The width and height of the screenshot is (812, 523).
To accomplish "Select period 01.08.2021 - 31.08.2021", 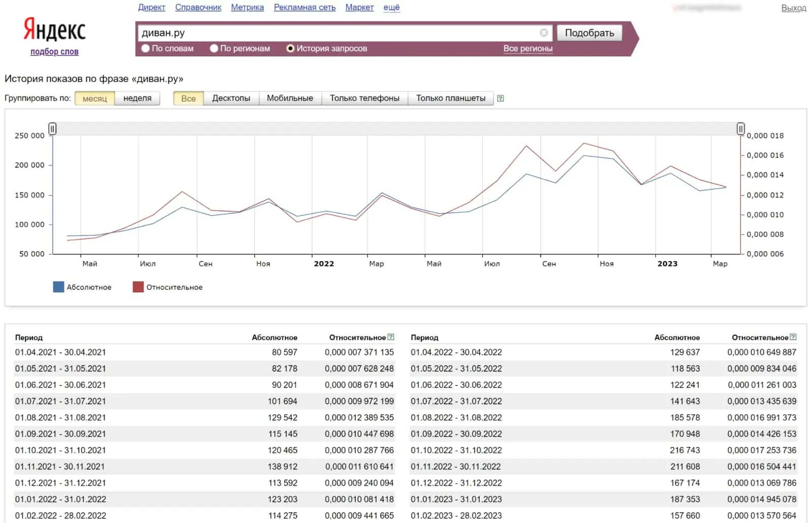I will 60,418.
